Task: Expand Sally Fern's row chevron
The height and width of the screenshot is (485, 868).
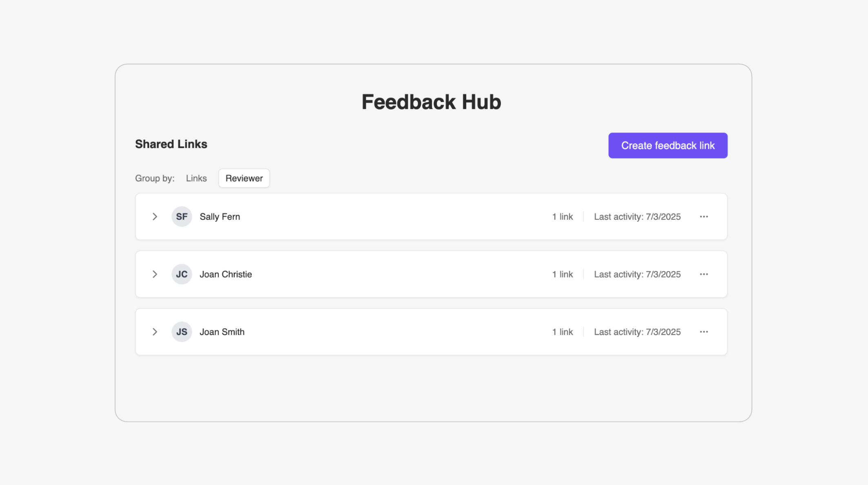Action: (155, 216)
